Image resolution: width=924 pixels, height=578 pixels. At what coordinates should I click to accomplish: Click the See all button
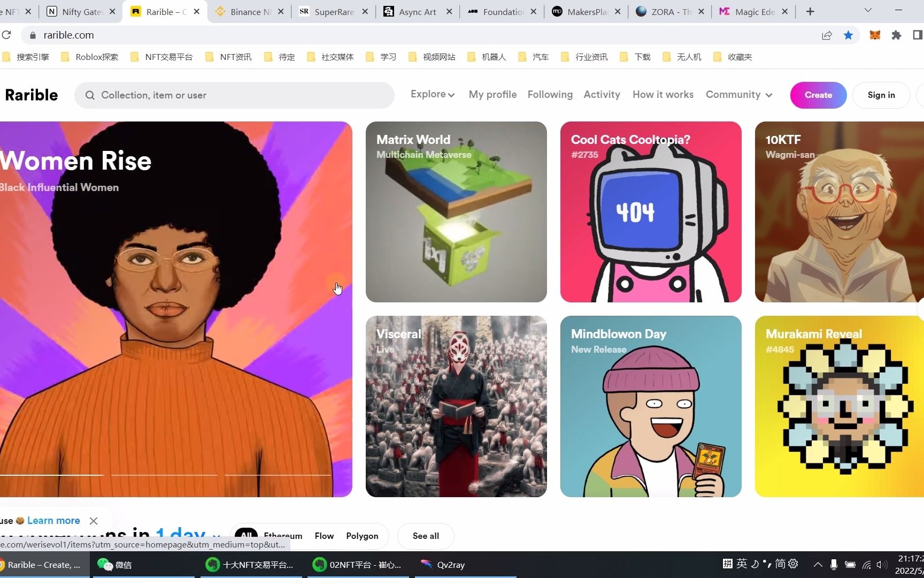pyautogui.click(x=426, y=536)
